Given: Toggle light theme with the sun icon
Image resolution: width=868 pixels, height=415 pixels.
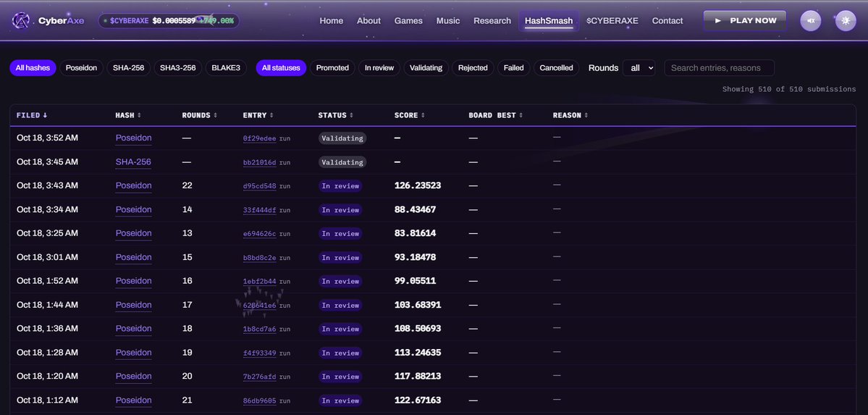Looking at the screenshot, I should point(846,21).
